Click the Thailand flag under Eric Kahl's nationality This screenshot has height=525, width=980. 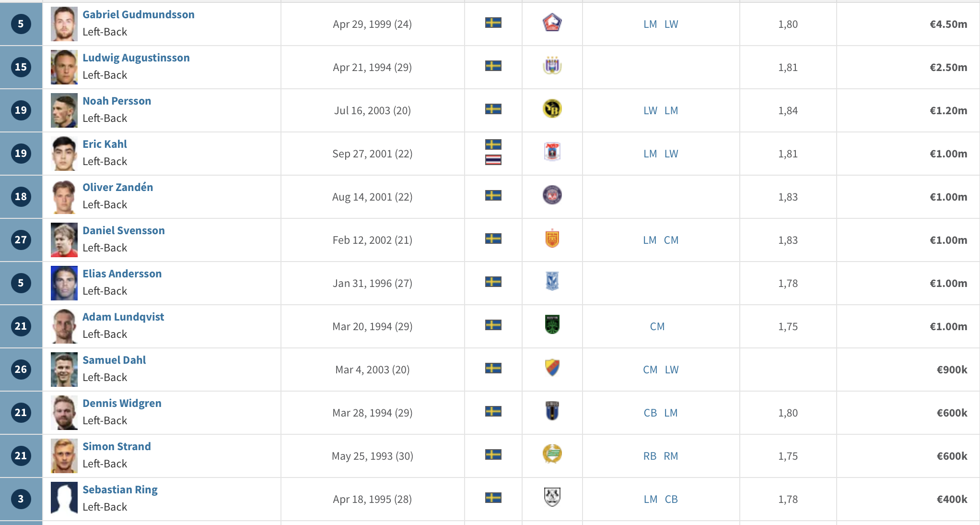point(493,160)
